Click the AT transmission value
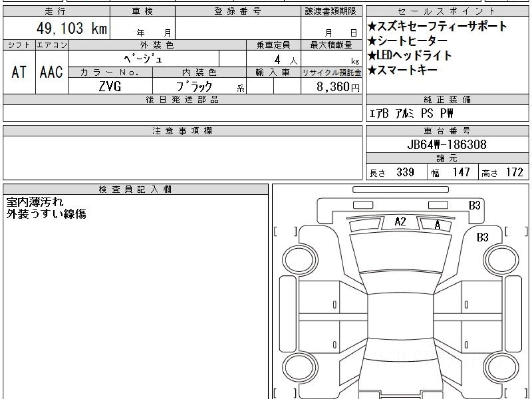The width and height of the screenshot is (532, 399). tap(19, 72)
